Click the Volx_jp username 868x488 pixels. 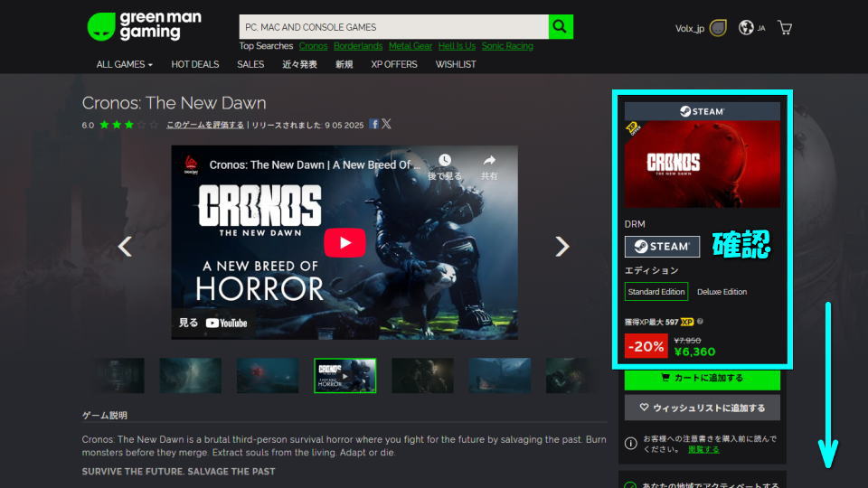[x=690, y=28]
